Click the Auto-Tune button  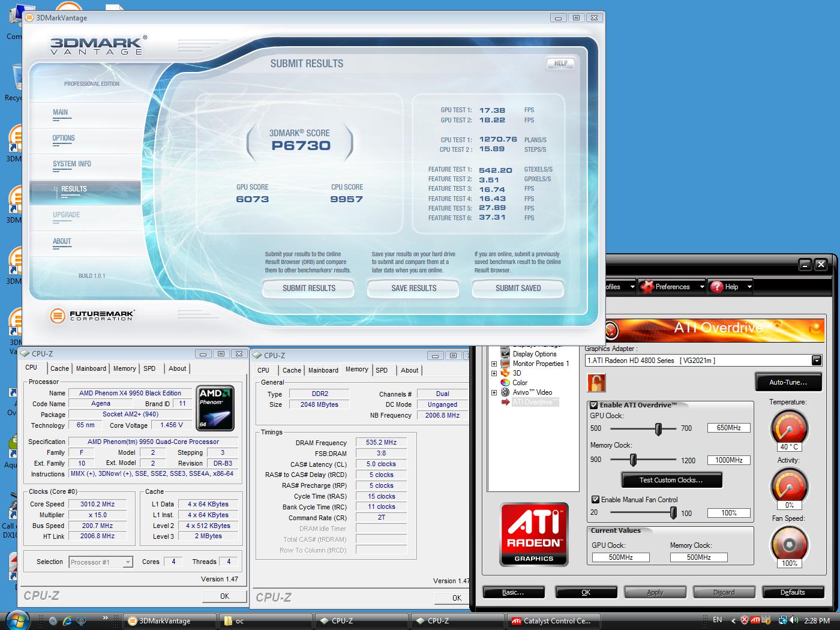[788, 382]
